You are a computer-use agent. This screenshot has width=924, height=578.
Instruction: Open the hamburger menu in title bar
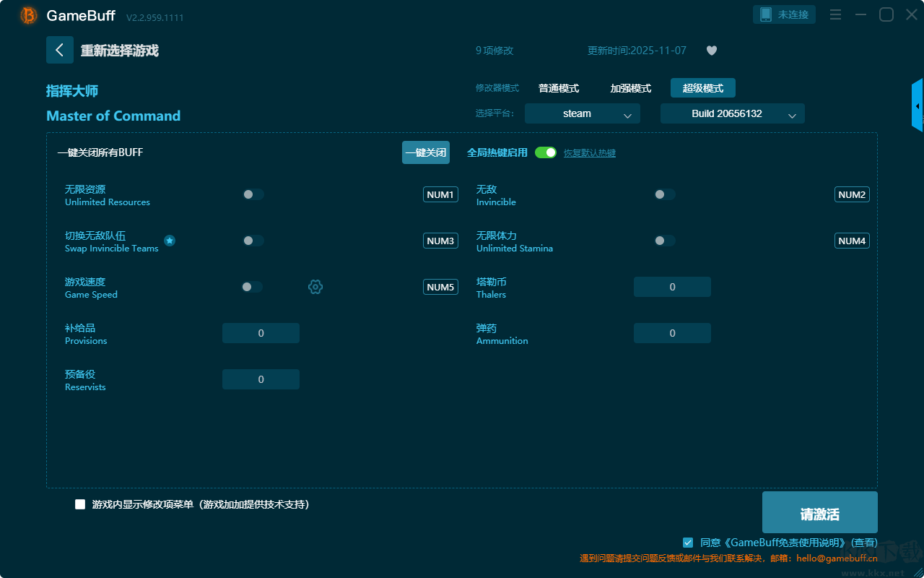point(835,14)
